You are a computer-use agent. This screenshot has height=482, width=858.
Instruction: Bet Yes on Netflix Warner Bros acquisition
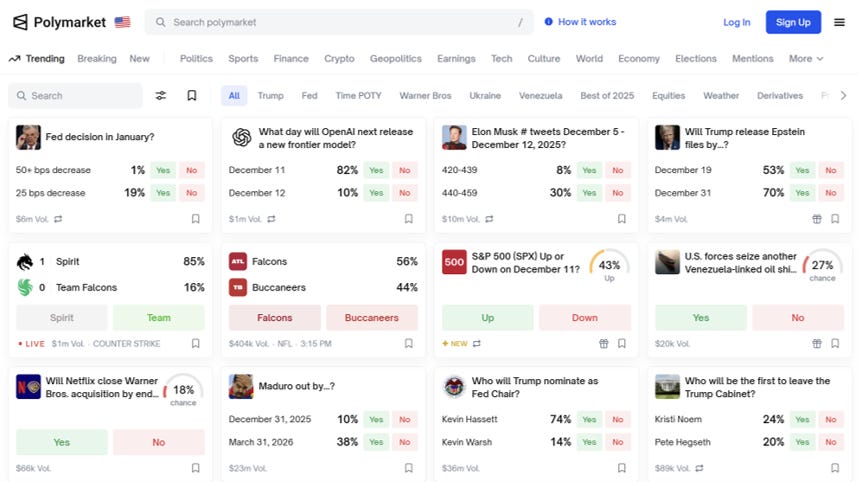coord(62,442)
